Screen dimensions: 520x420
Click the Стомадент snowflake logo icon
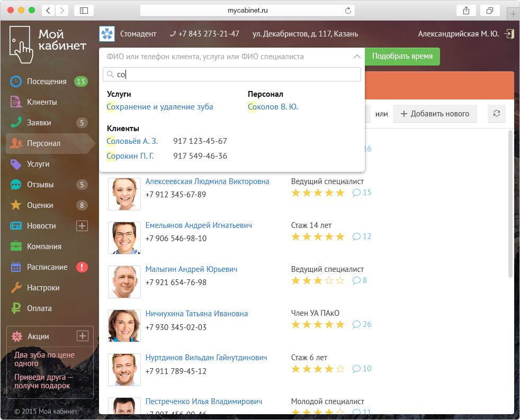pos(107,34)
